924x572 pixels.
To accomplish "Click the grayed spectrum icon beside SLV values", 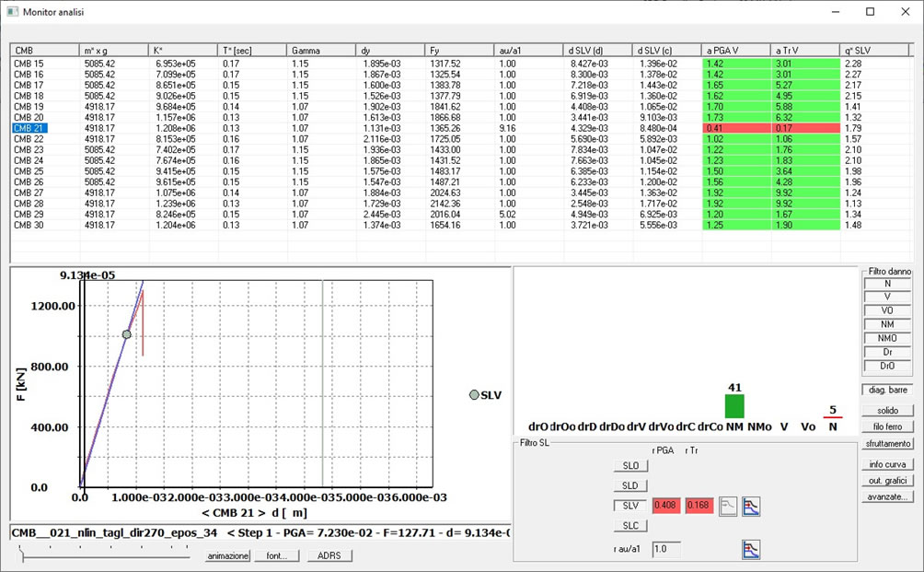I will tap(728, 506).
